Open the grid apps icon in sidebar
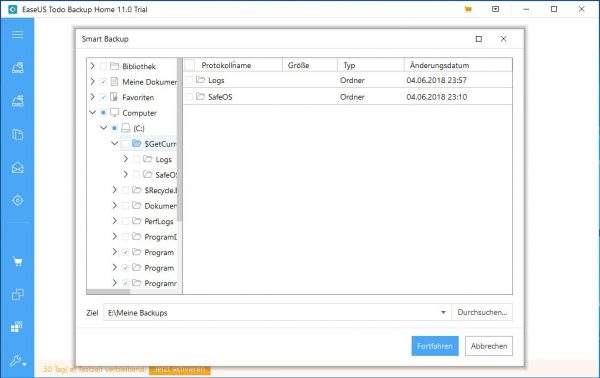 coord(17,326)
